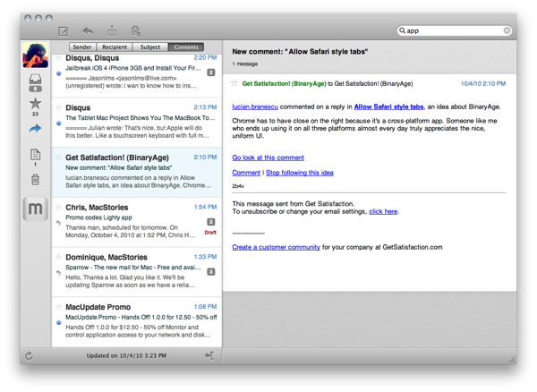Open the MacUpdate Promo Hands Off! message
Screen dimensions: 537x392
[137, 322]
